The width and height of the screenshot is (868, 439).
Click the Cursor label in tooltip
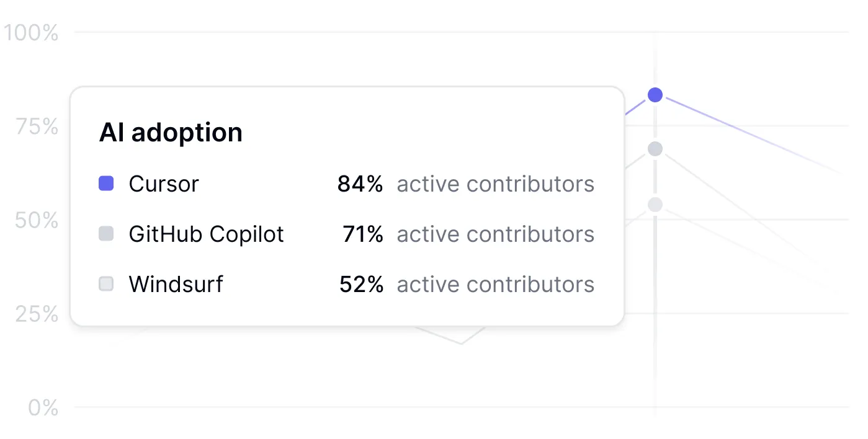(164, 184)
